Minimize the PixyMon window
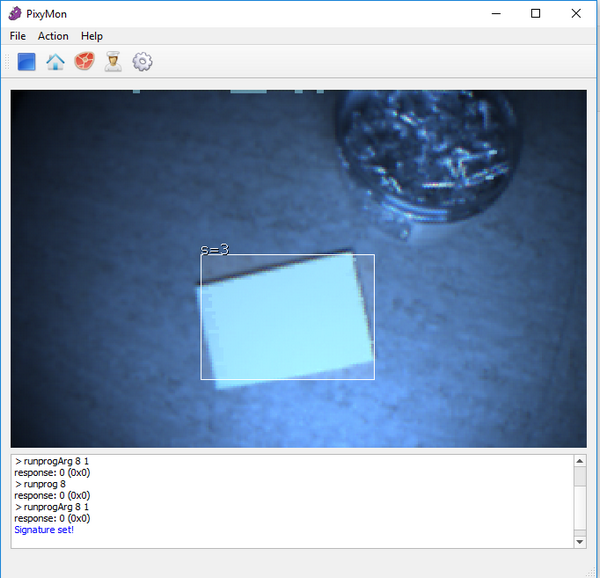 pyautogui.click(x=496, y=14)
